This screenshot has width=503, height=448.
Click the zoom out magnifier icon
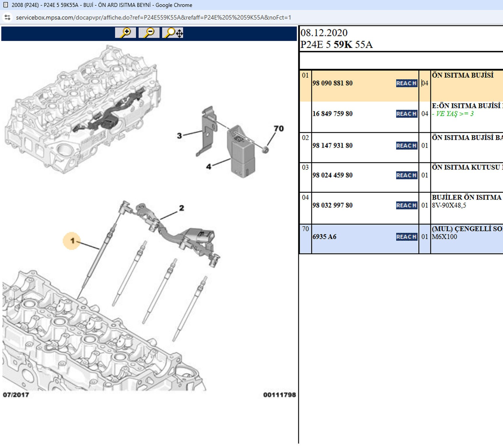pyautogui.click(x=149, y=33)
